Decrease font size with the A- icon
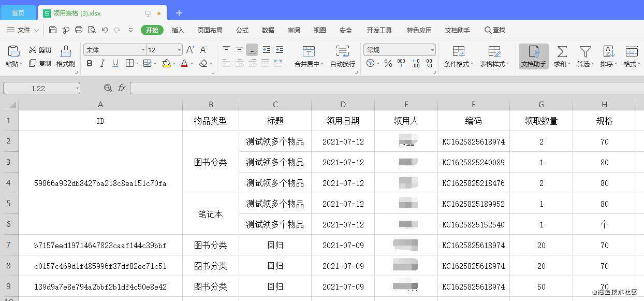The height and width of the screenshot is (301, 644). (x=203, y=50)
